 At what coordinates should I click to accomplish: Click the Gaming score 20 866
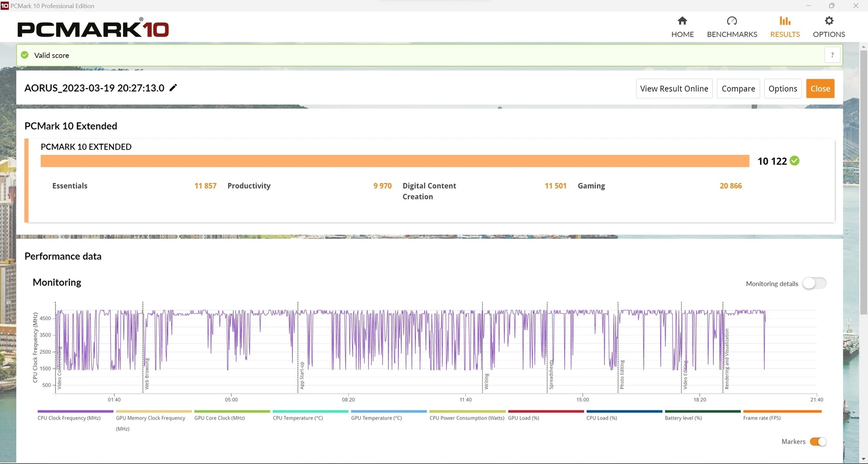731,186
